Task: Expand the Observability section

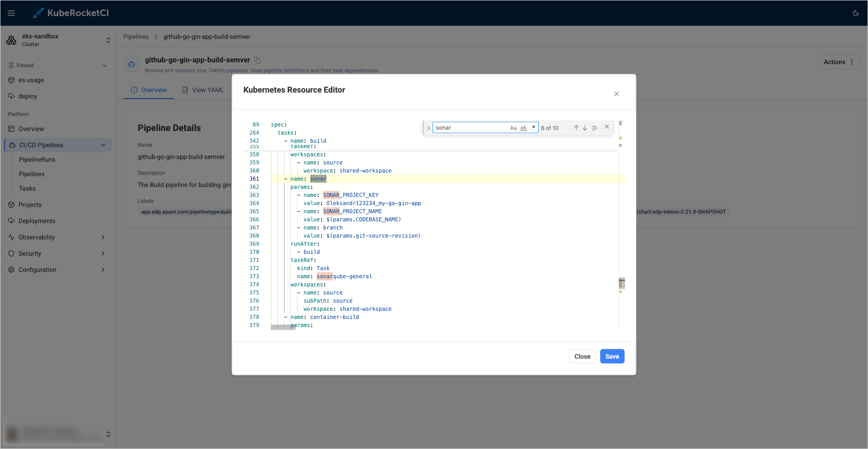Action: click(x=57, y=237)
